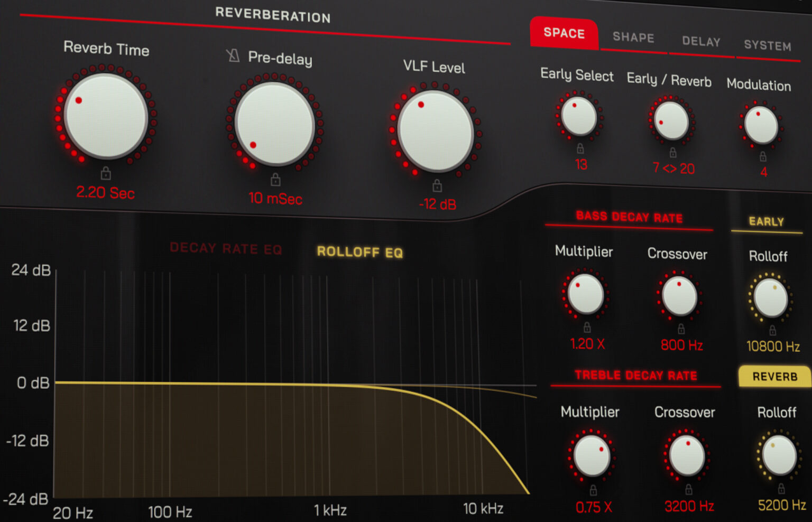The image size is (812, 522).
Task: Click the REVERB rolloff section button
Action: point(774,376)
